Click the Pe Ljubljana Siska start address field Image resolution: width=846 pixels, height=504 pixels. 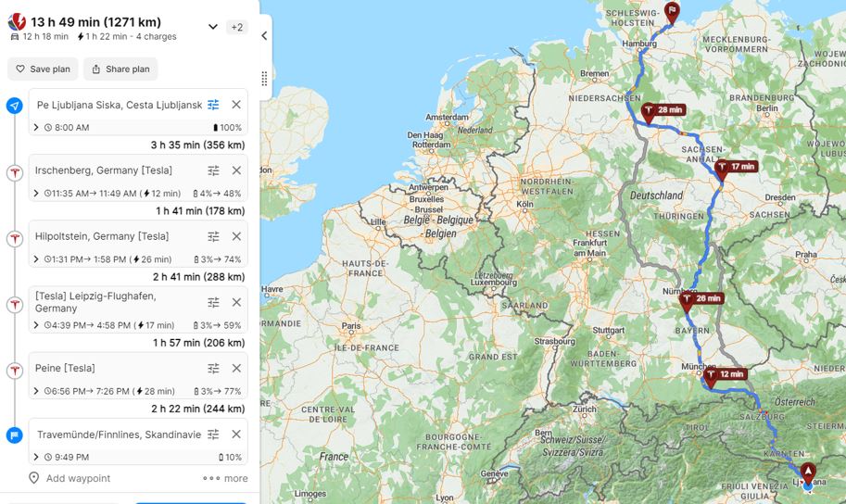point(120,105)
